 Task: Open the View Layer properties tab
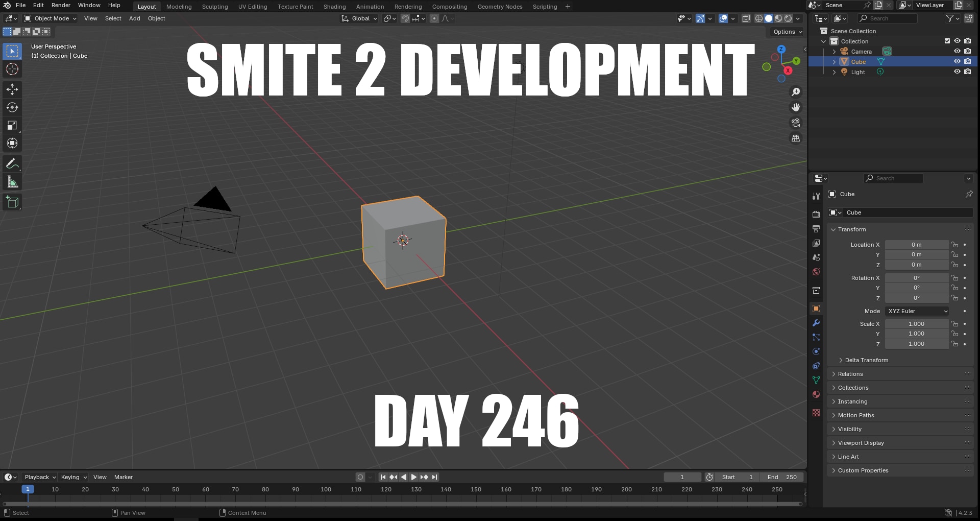816,243
